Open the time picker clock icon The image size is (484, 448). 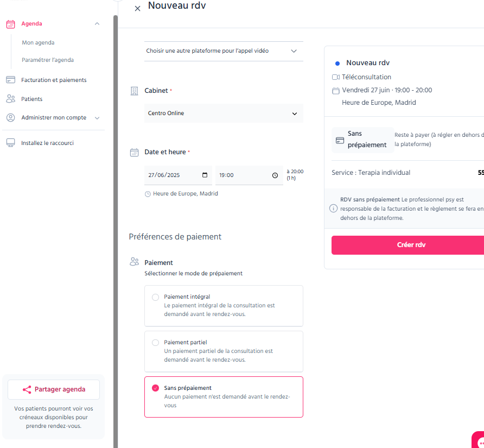coord(275,175)
